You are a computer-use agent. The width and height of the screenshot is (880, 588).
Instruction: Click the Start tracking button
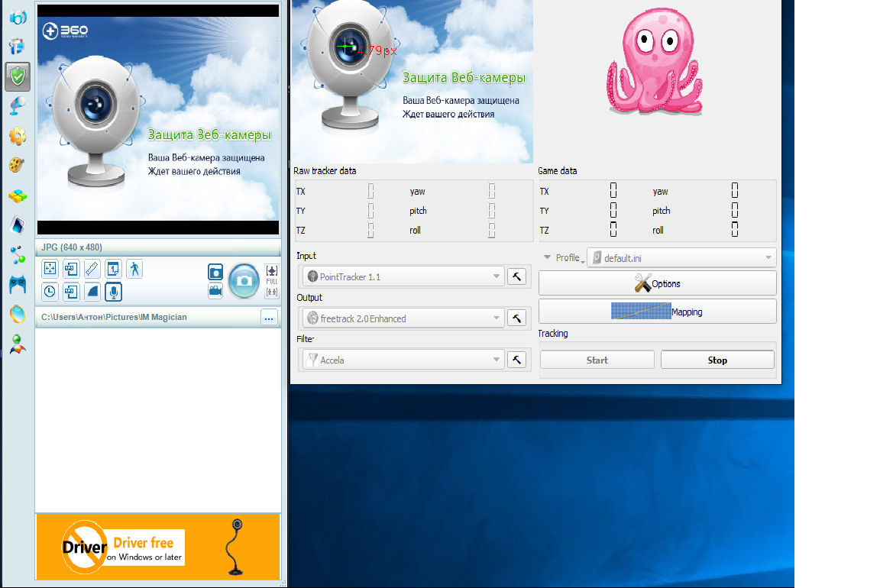[597, 360]
